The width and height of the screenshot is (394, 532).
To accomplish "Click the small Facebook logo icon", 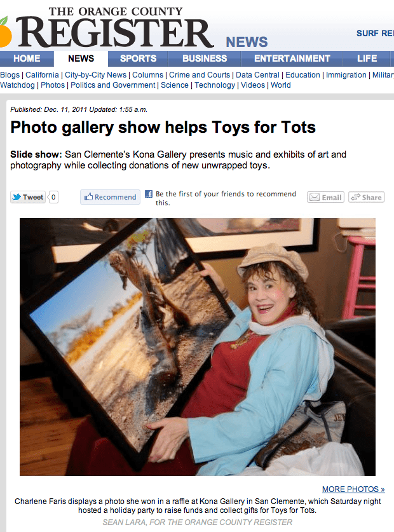I will point(149,194).
